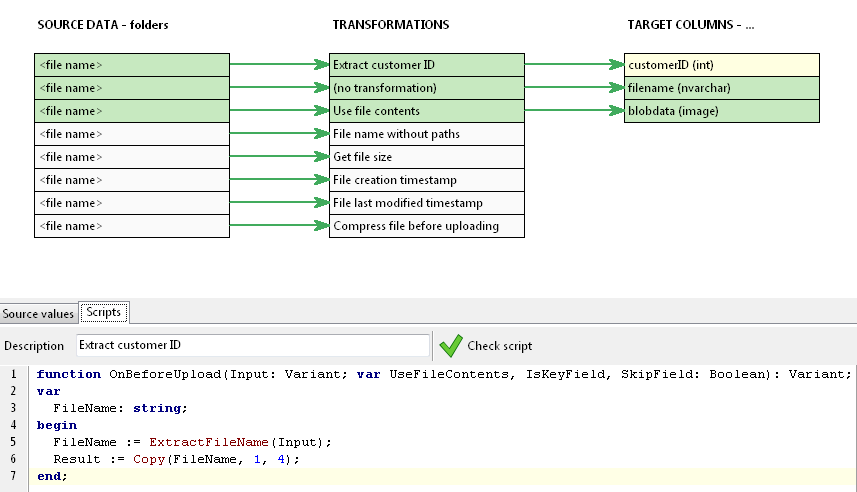The image size is (857, 492).
Task: Select the File creation timestamp transformation
Action: point(426,180)
